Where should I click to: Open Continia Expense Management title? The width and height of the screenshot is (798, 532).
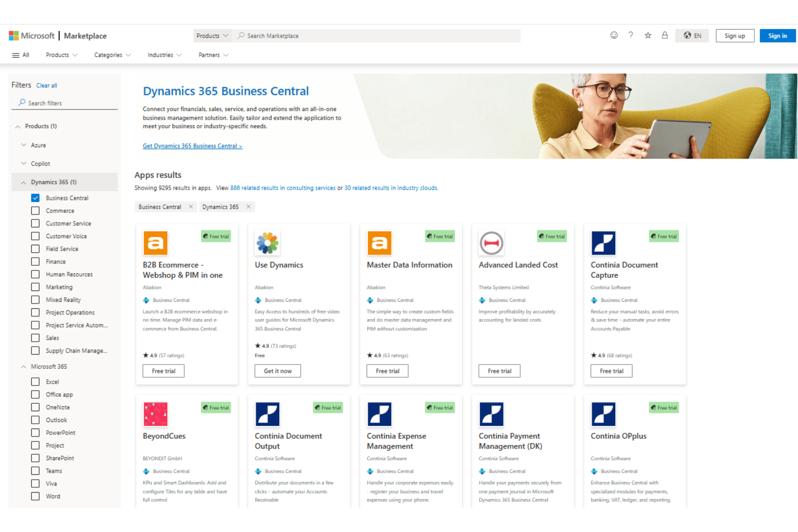pyautogui.click(x=396, y=441)
